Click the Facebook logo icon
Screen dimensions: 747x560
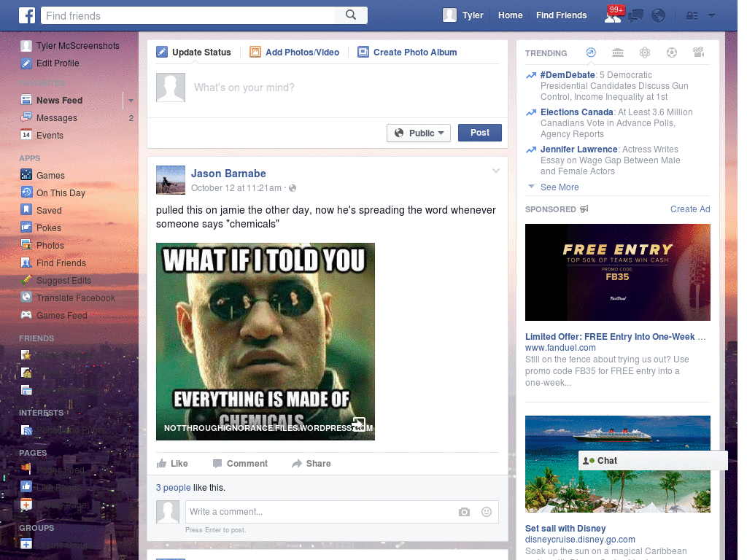click(x=27, y=15)
